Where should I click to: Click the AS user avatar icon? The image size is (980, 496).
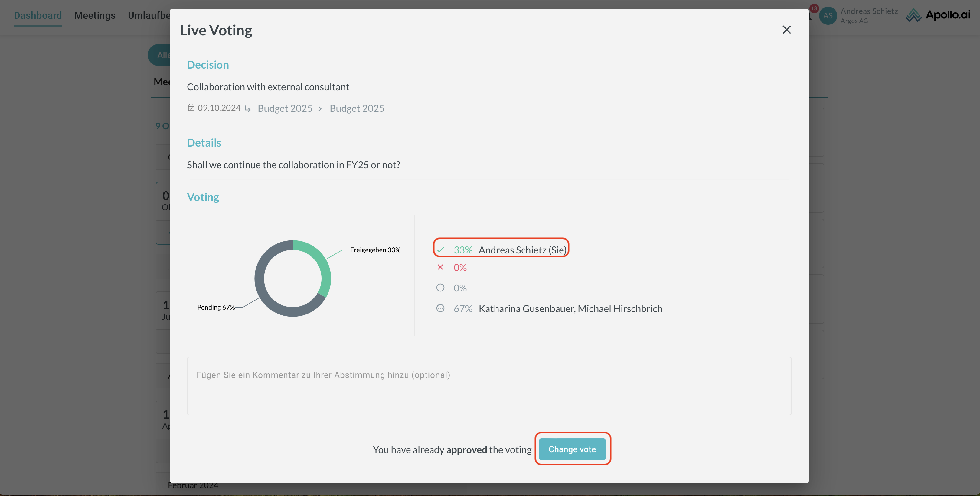tap(828, 16)
